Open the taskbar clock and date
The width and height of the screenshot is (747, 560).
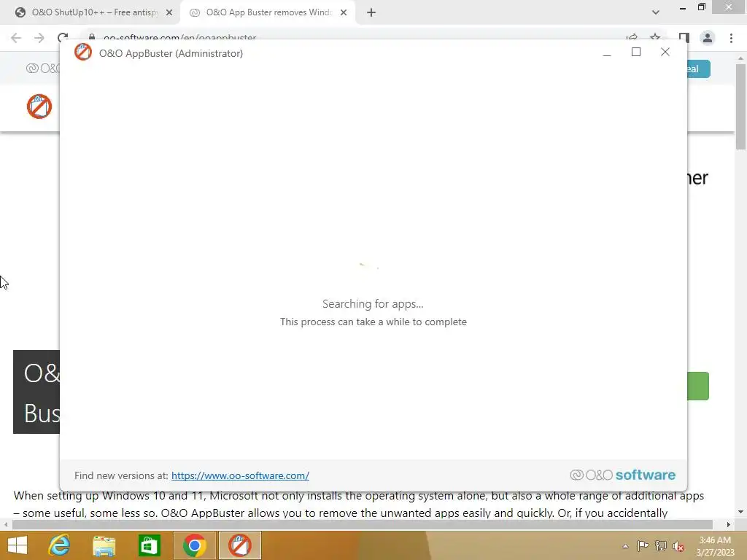click(715, 546)
